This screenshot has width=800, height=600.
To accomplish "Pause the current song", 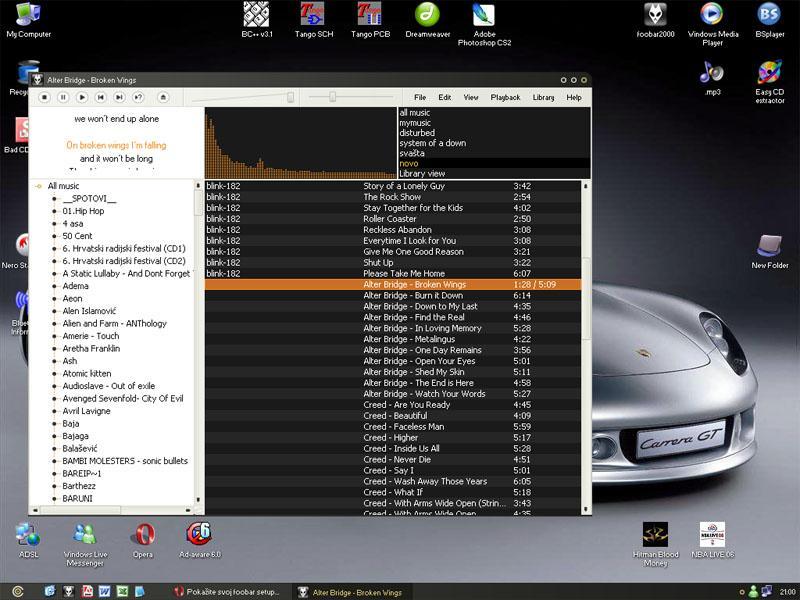I will point(63,97).
